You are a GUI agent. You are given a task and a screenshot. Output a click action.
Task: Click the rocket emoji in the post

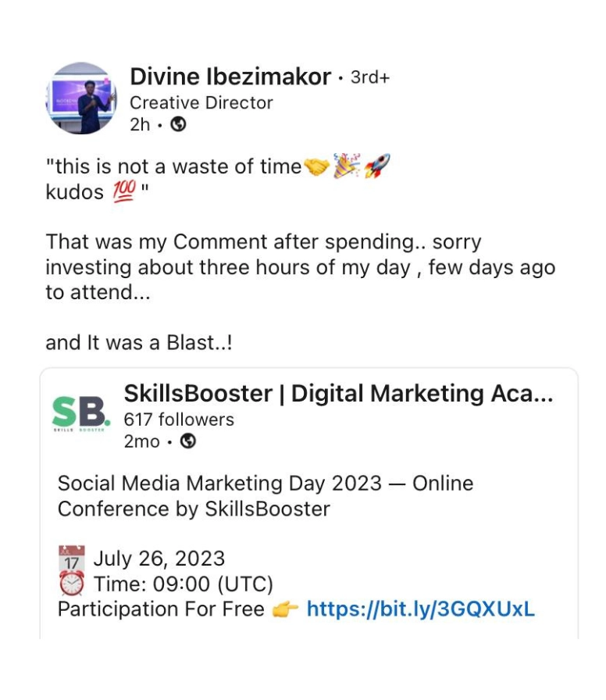pyautogui.click(x=377, y=166)
